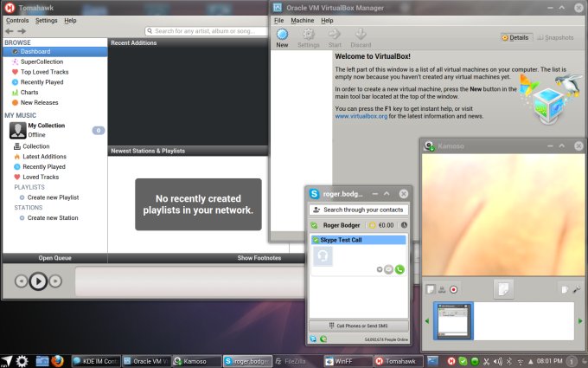
Task: Click the green call button for Skype Test Call
Action: (x=399, y=269)
